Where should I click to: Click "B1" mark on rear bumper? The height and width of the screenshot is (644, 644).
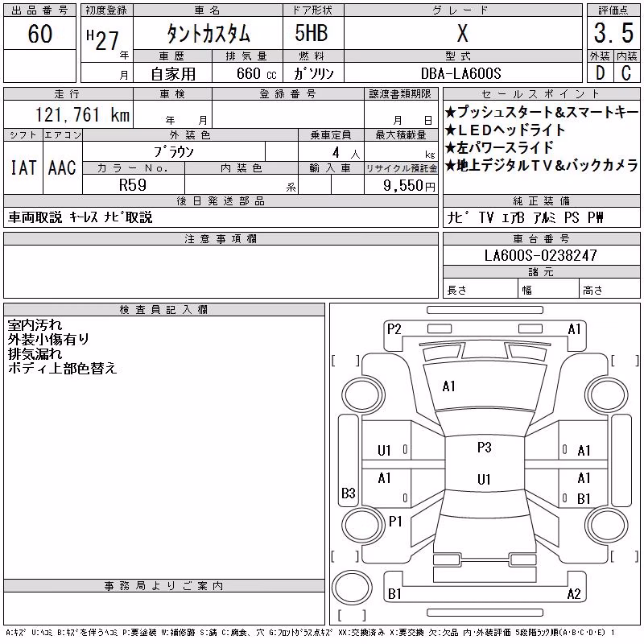394,593
